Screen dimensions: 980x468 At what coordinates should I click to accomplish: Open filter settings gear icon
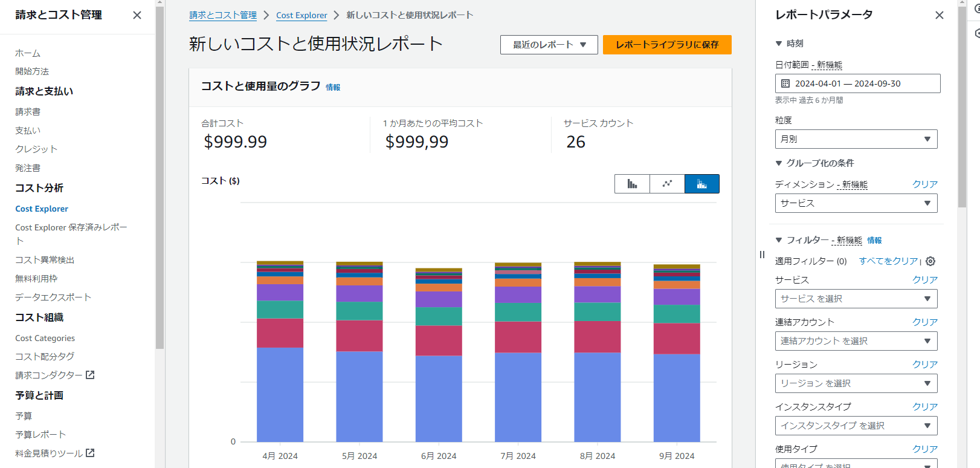point(930,261)
